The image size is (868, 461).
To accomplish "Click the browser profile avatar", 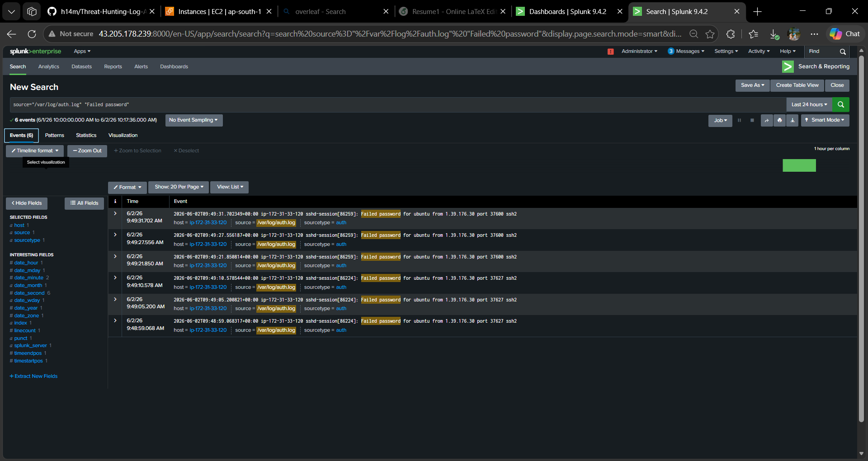I will [x=794, y=34].
